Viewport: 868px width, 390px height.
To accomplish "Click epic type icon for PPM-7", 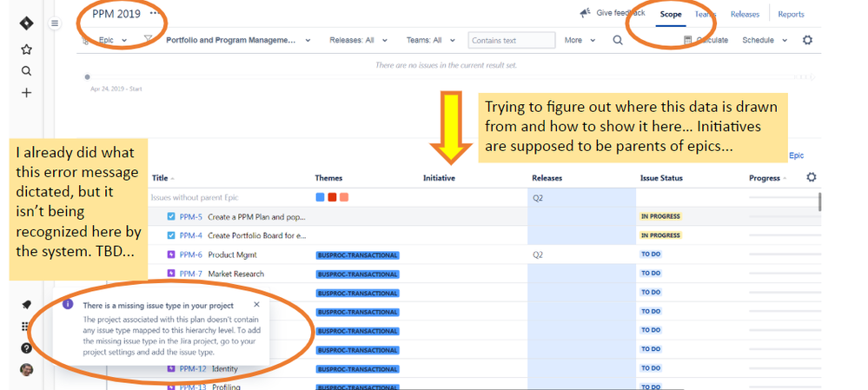I will [x=171, y=274].
